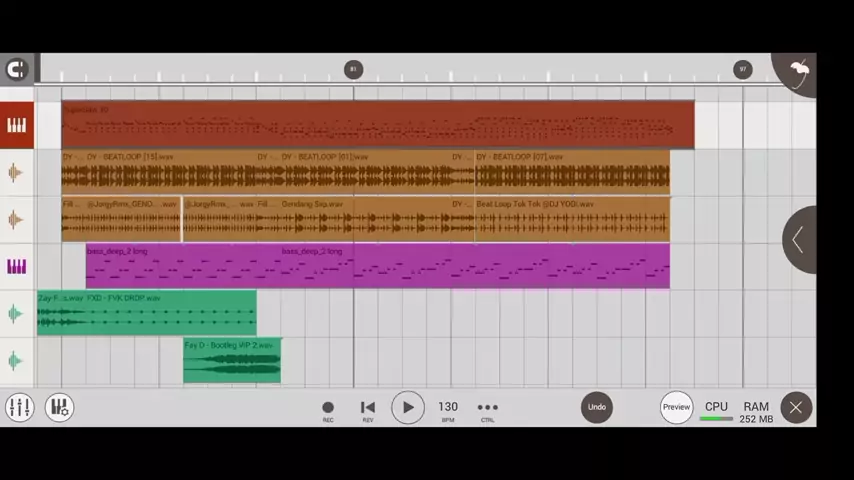Toggle the record button
Viewport: 854px width, 480px height.
point(328,408)
